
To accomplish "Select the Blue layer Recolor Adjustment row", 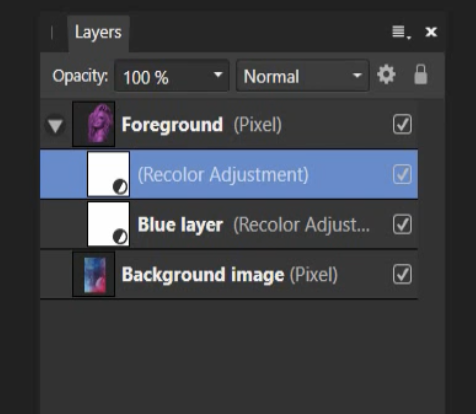I will pyautogui.click(x=229, y=224).
